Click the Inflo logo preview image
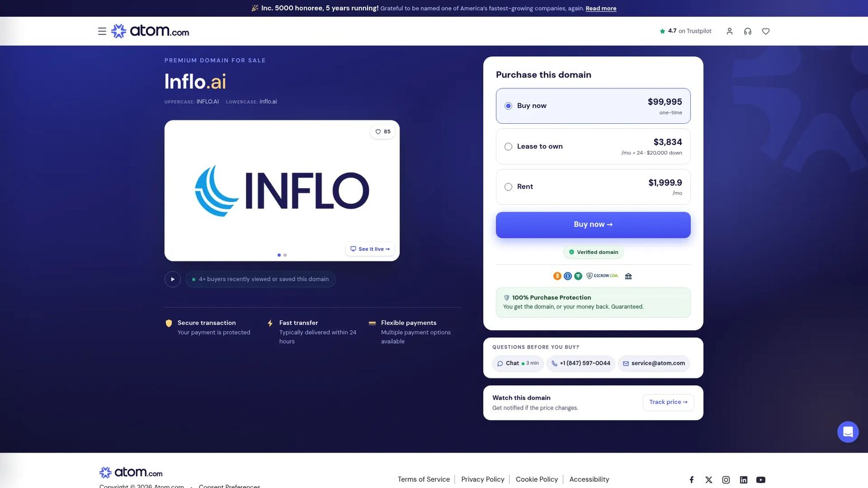This screenshot has height=488, width=868. (282, 191)
